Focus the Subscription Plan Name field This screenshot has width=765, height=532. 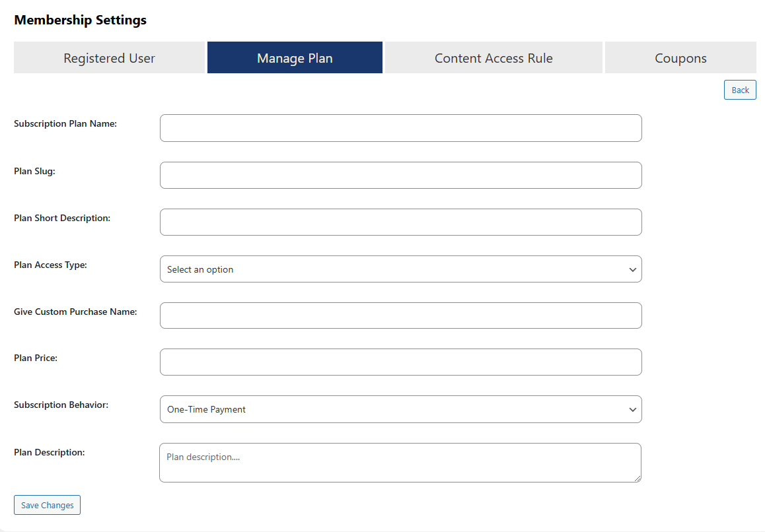(400, 128)
